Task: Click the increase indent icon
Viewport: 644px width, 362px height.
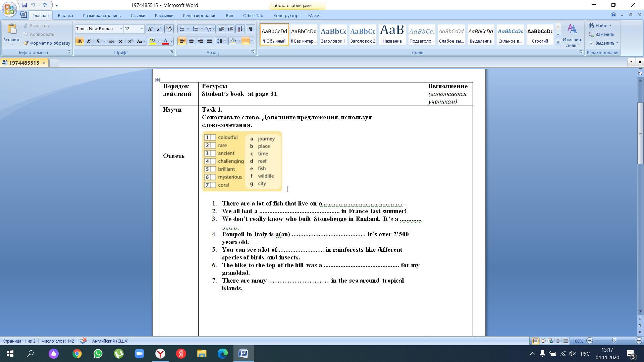Action: 230,29
